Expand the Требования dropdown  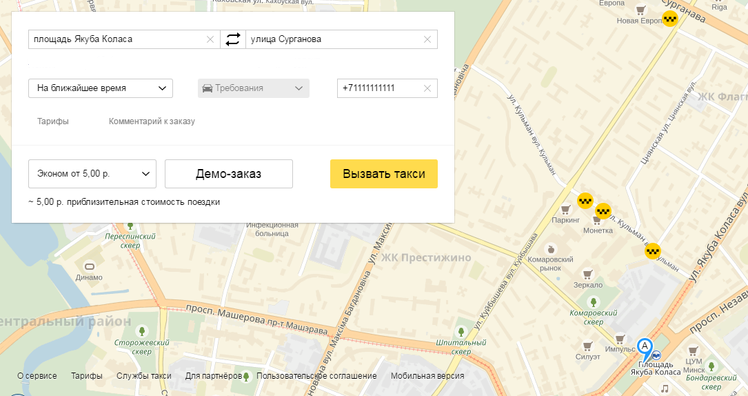[253, 88]
